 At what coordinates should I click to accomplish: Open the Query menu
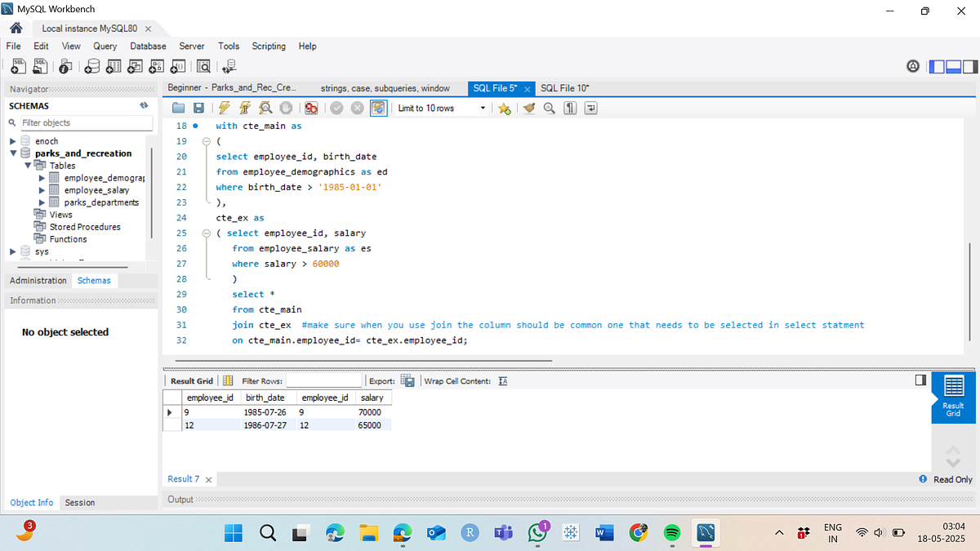(105, 46)
